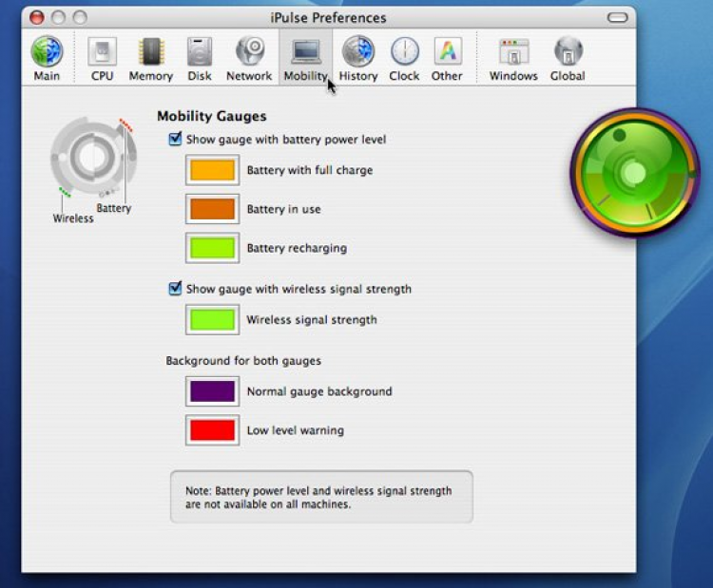The width and height of the screenshot is (713, 588).
Task: Click the green iPulse gauge widget
Action: click(635, 173)
